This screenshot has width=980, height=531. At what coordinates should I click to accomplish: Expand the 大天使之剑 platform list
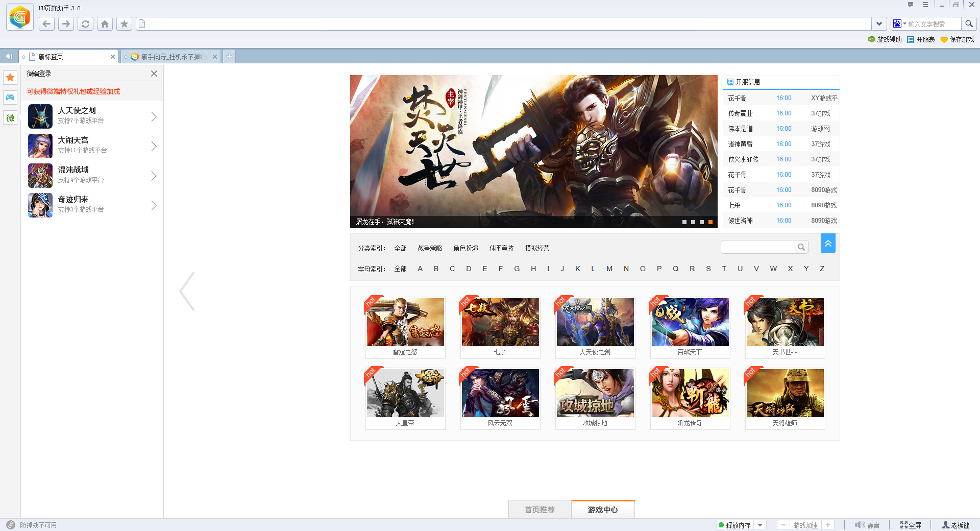154,117
